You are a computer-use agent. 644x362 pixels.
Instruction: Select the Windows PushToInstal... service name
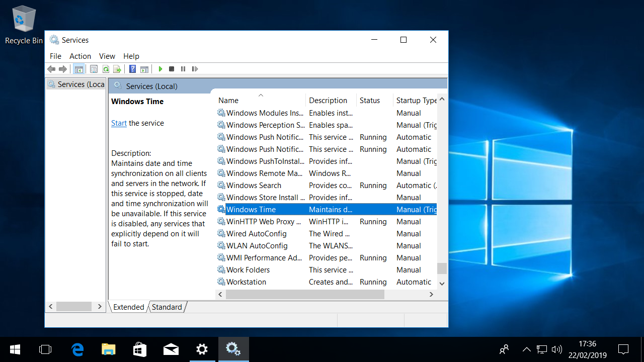pos(266,161)
